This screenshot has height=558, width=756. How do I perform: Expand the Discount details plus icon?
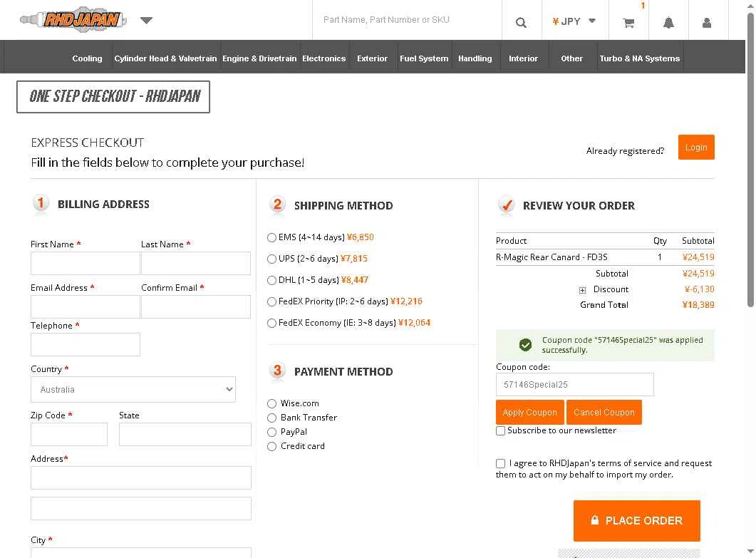(x=582, y=290)
